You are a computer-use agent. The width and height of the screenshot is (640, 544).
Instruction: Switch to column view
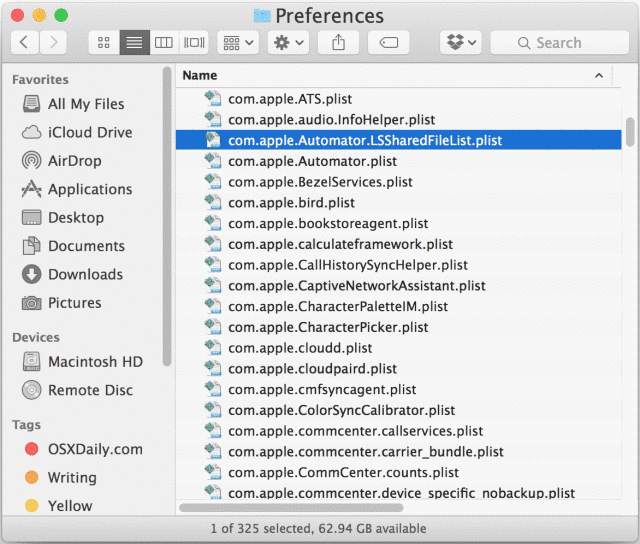tap(163, 43)
